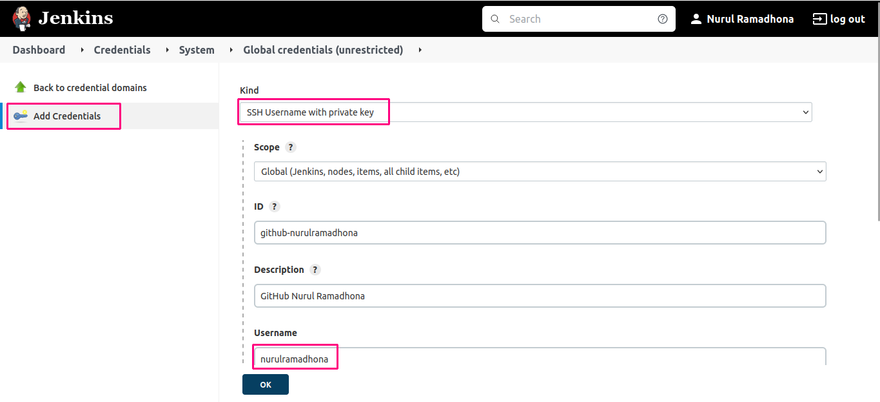
Task: Open the Scope dropdown
Action: coord(540,171)
